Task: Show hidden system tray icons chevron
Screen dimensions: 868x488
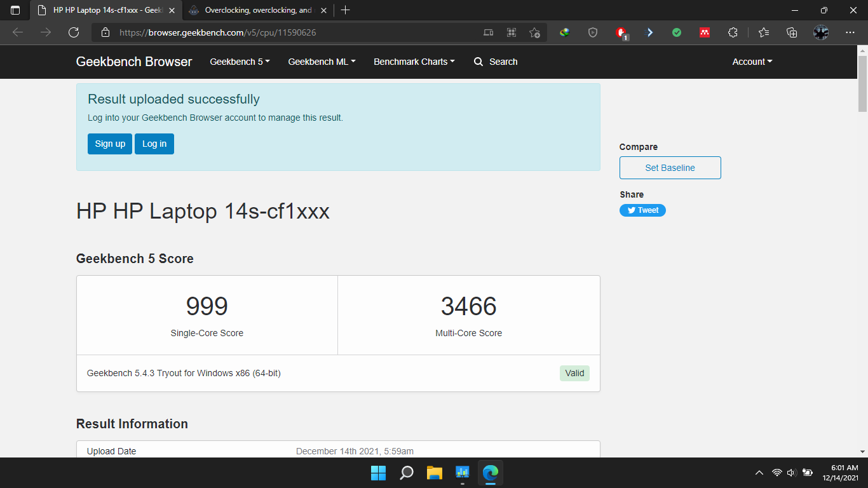Action: point(759,473)
